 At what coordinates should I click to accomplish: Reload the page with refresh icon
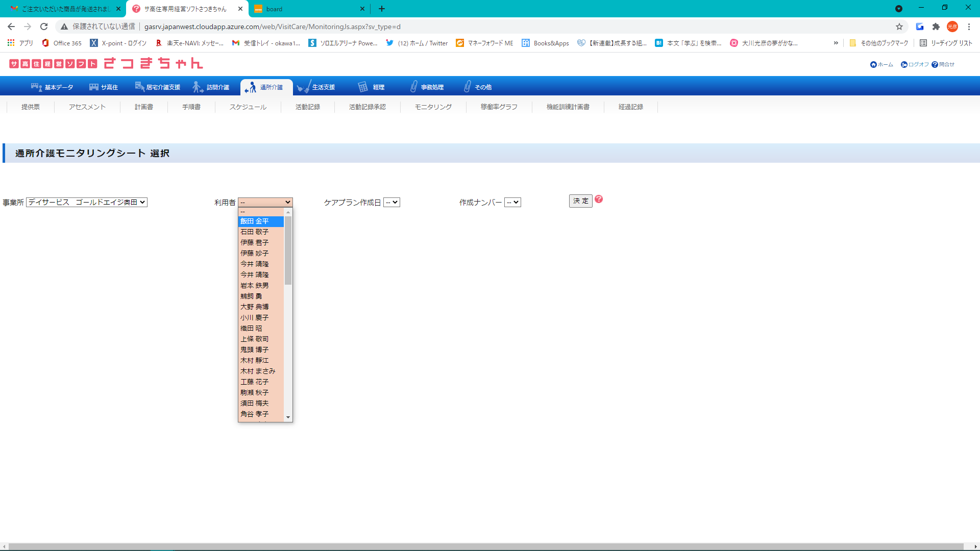[x=44, y=27]
